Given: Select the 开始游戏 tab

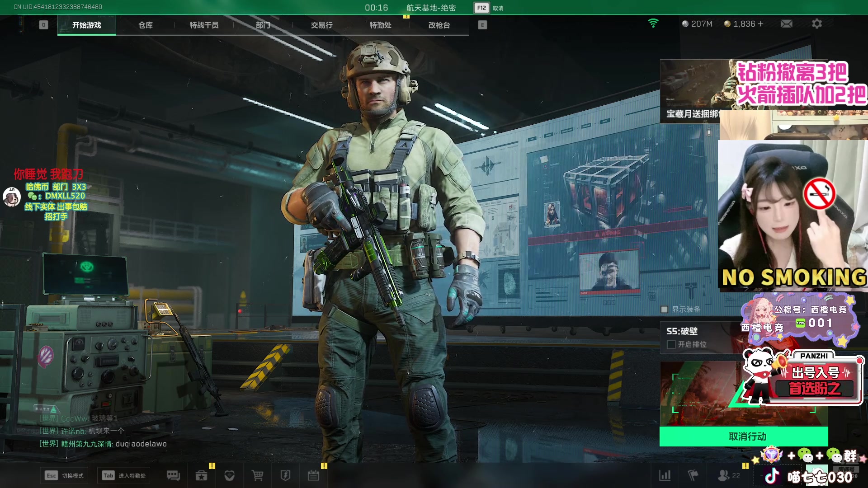Looking at the screenshot, I should point(86,25).
